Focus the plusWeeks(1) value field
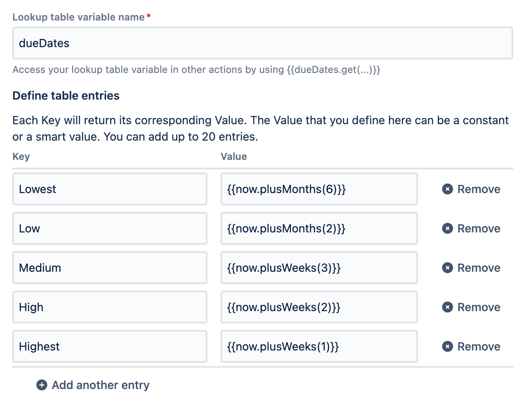 click(x=319, y=346)
